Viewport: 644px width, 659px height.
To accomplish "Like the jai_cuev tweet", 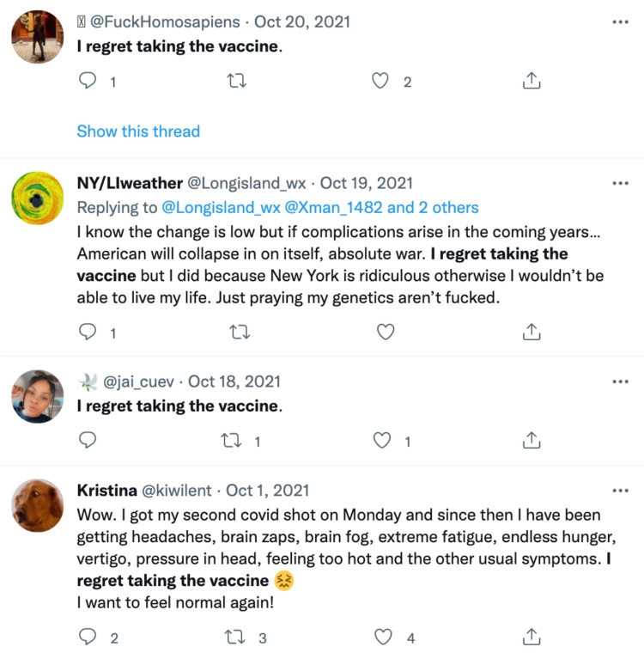I will click(x=383, y=441).
